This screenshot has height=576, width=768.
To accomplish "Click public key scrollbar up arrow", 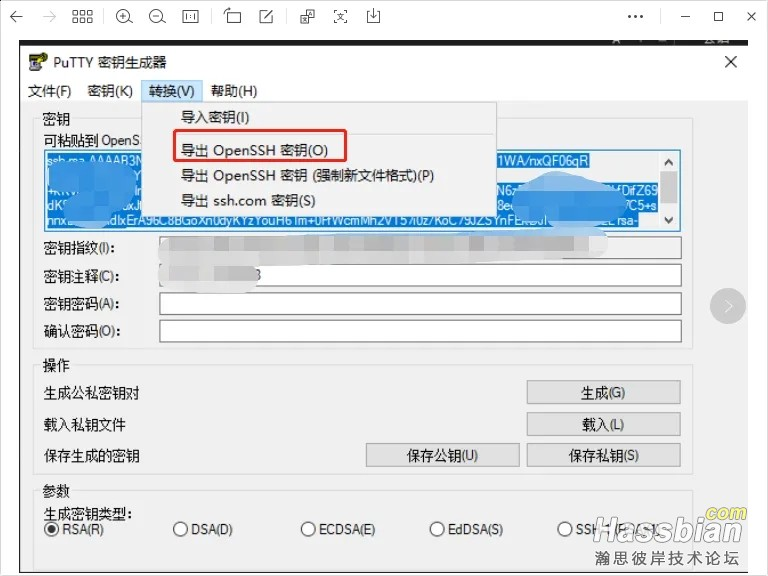I will tap(669, 162).
